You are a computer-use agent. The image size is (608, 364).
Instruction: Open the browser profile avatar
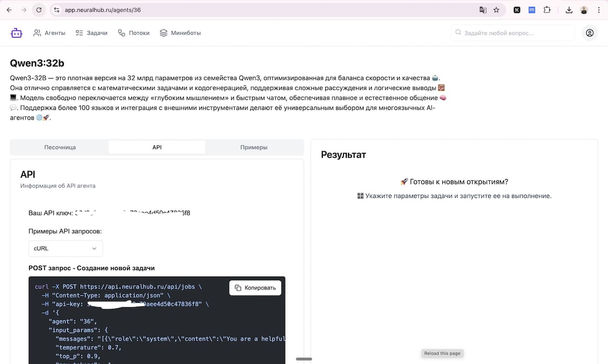[x=584, y=10]
